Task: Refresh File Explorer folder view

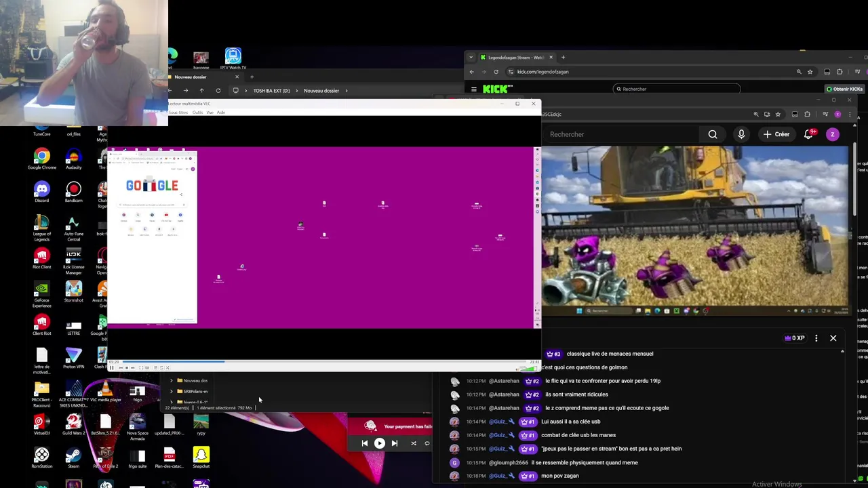Action: 218,91
